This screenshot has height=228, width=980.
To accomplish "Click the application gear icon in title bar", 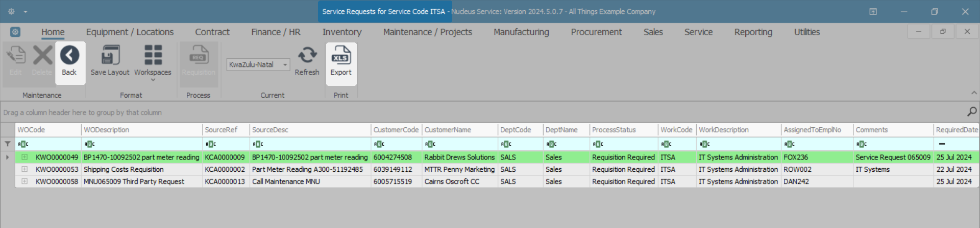I will tap(11, 11).
